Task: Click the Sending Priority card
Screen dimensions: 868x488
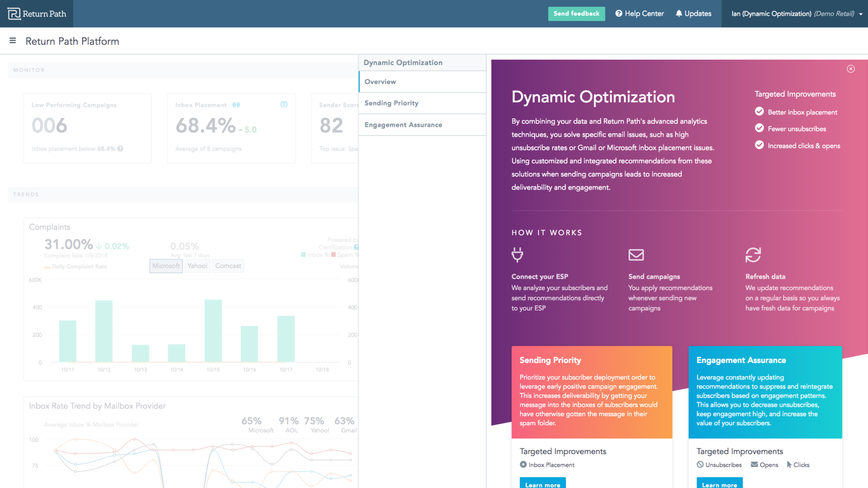Action: (x=592, y=392)
